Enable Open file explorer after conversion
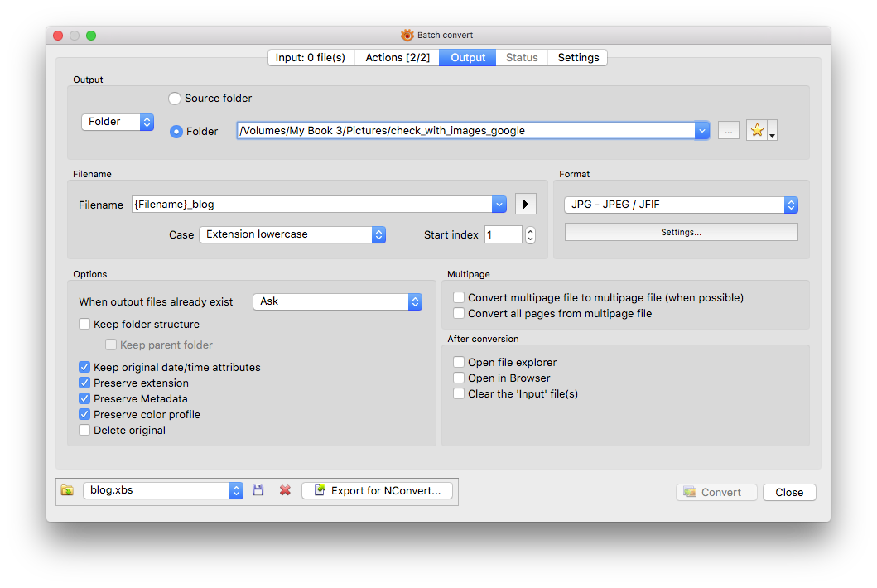 459,362
